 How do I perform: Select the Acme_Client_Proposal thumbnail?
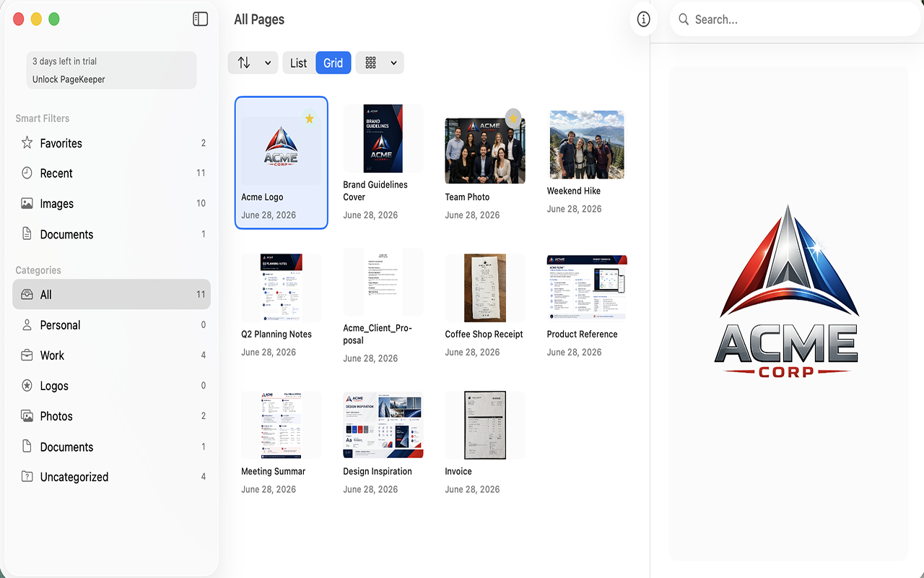click(x=383, y=282)
